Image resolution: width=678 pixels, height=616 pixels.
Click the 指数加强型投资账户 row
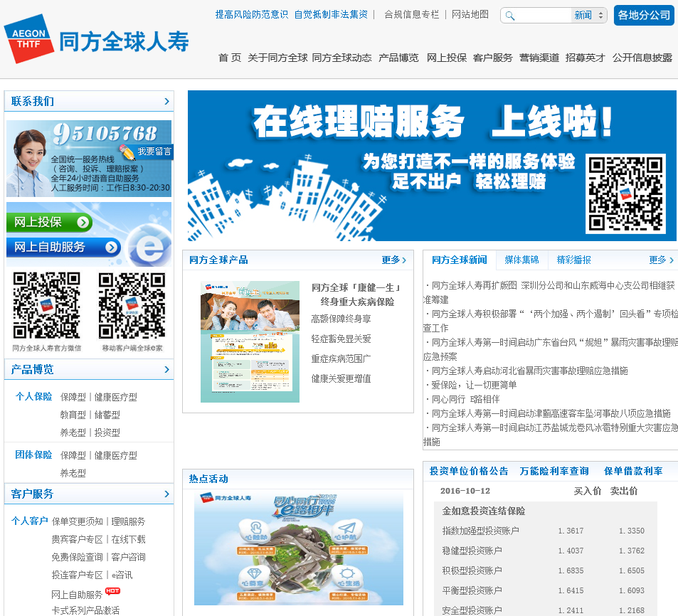click(x=546, y=531)
